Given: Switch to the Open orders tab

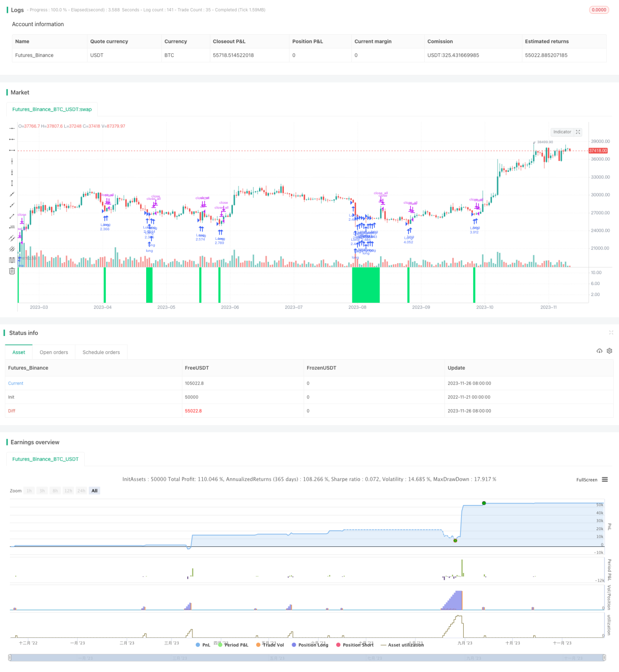Looking at the screenshot, I should click(x=54, y=352).
